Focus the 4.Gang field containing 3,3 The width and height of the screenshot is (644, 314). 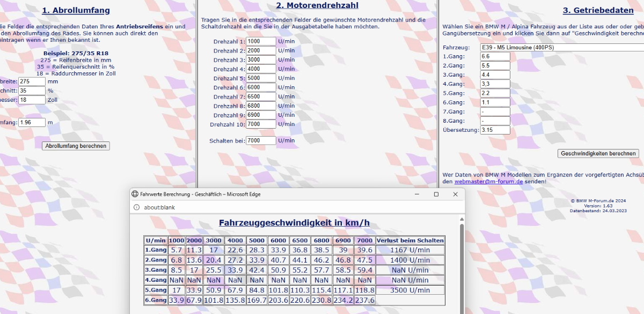(x=495, y=84)
